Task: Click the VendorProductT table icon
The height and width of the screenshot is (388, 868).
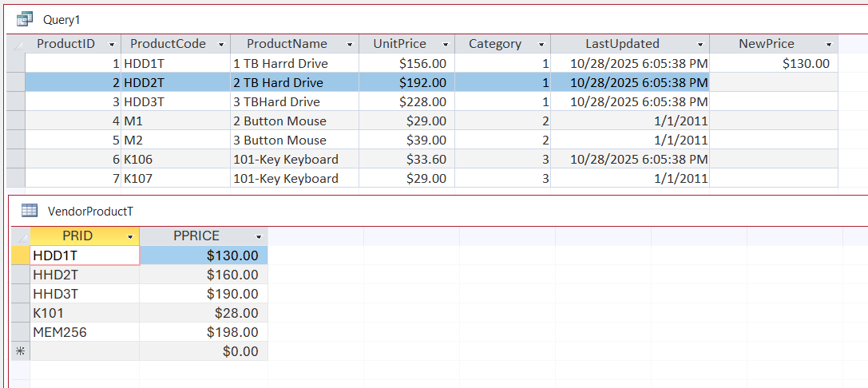Action: point(30,211)
